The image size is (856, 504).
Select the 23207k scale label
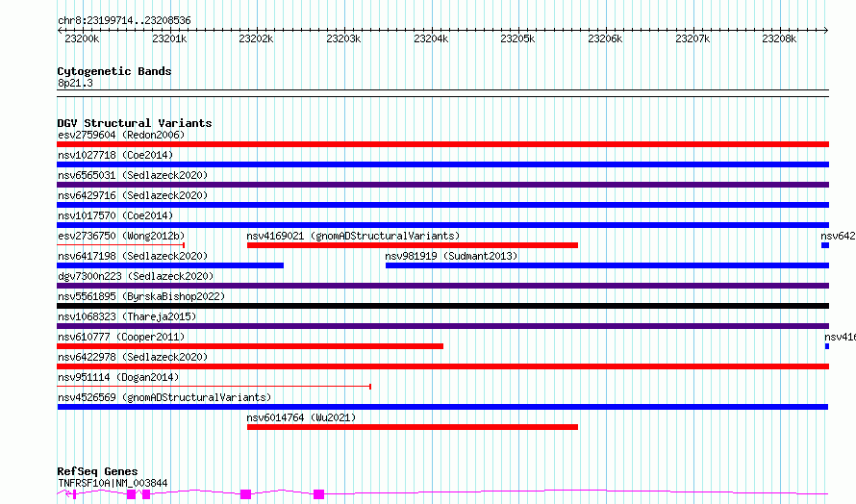692,38
